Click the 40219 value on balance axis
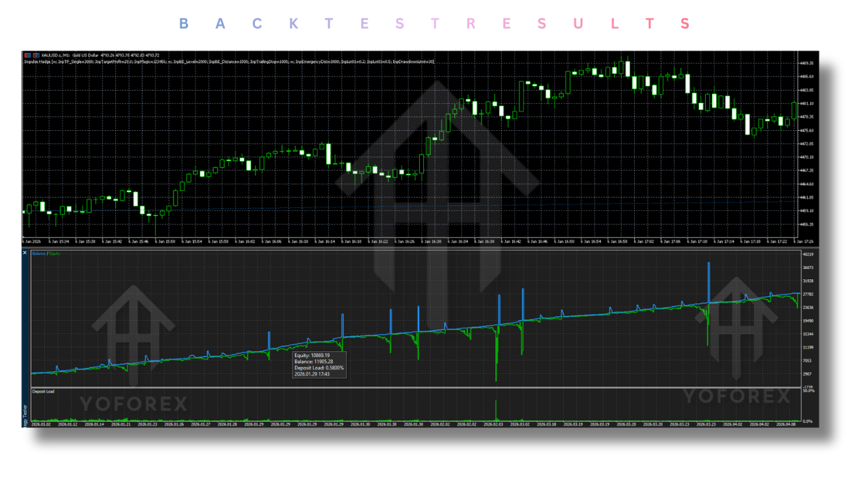Screen dimensions: 868x488 [808, 255]
